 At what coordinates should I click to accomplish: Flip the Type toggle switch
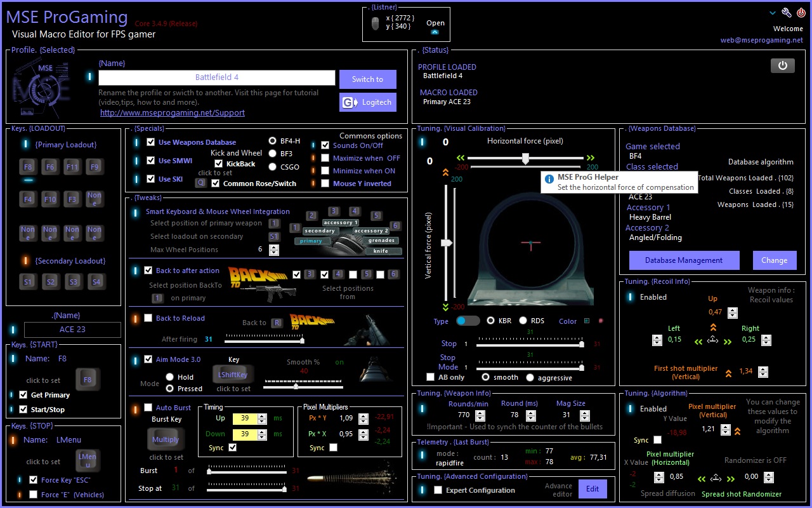coord(468,321)
